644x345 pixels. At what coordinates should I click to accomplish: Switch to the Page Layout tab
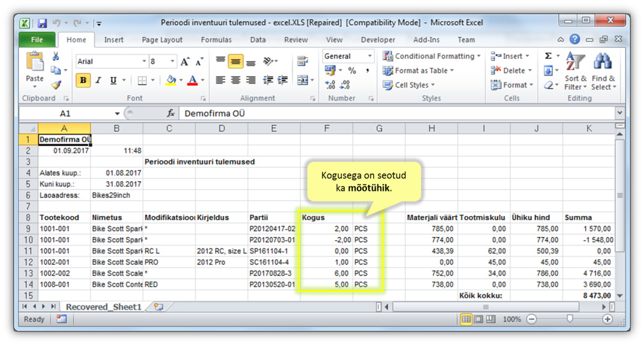162,40
